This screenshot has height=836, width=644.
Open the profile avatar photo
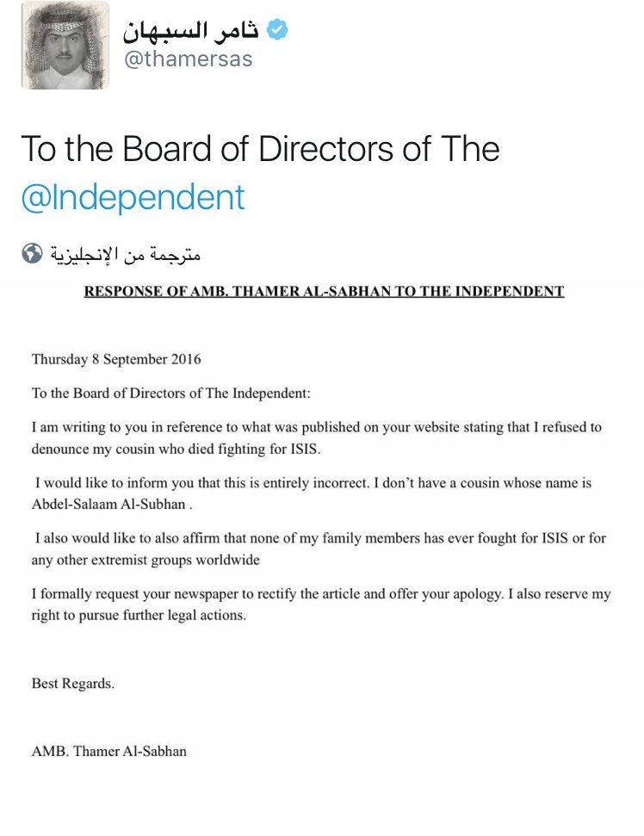pos(65,46)
